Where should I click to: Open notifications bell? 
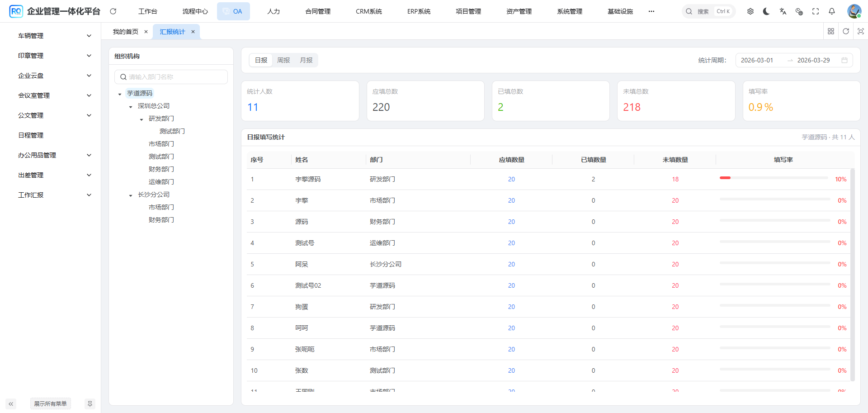(x=832, y=11)
